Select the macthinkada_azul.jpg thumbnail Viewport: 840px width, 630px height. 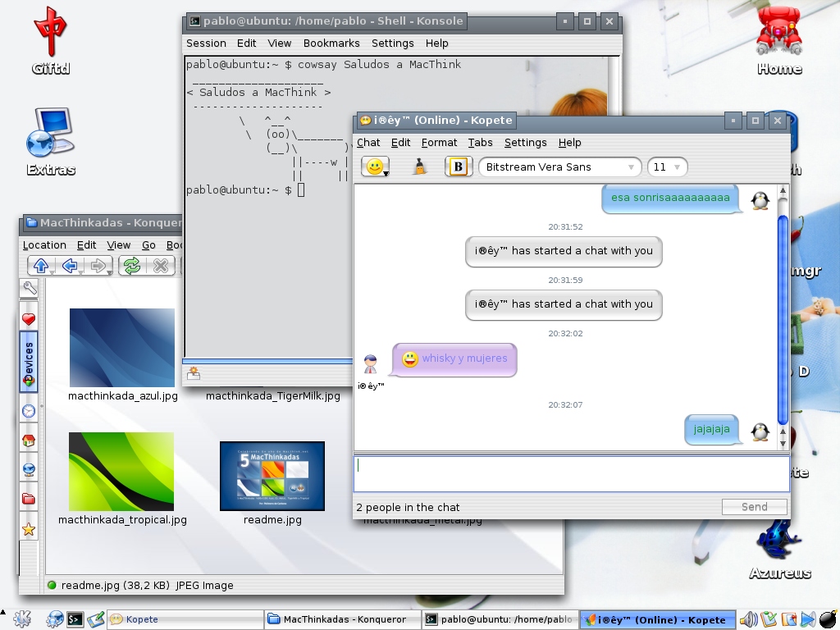pyautogui.click(x=122, y=348)
